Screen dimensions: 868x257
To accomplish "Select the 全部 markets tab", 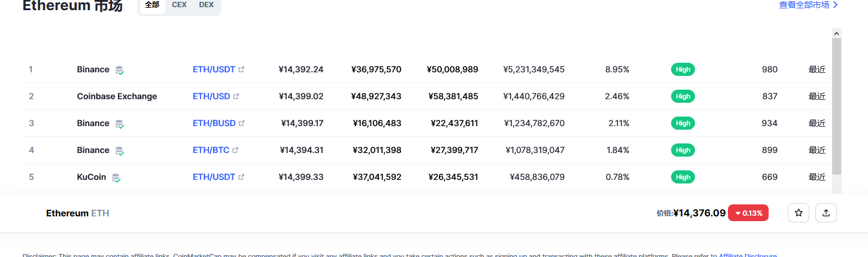I will point(152,5).
